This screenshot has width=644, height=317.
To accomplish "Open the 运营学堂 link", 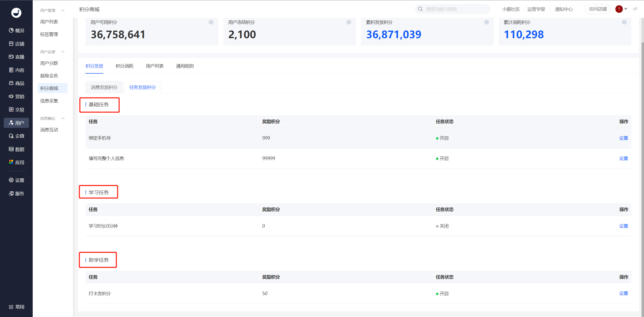I will [536, 9].
